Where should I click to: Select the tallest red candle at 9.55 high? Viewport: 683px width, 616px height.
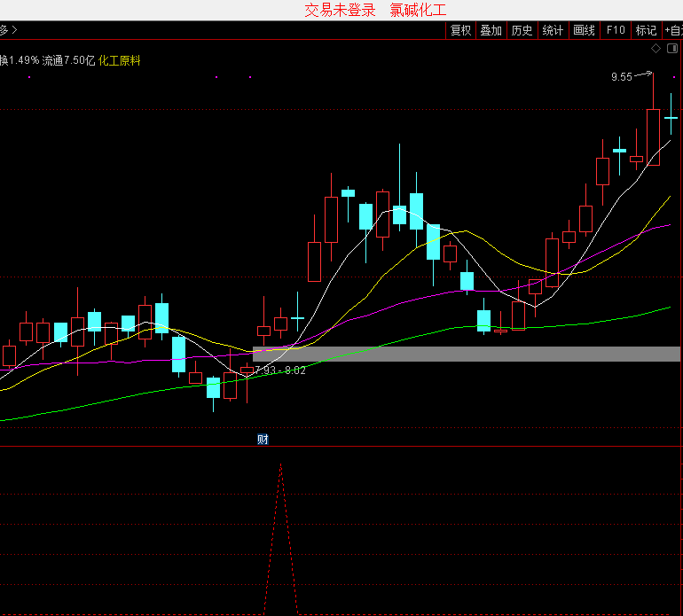(653, 136)
